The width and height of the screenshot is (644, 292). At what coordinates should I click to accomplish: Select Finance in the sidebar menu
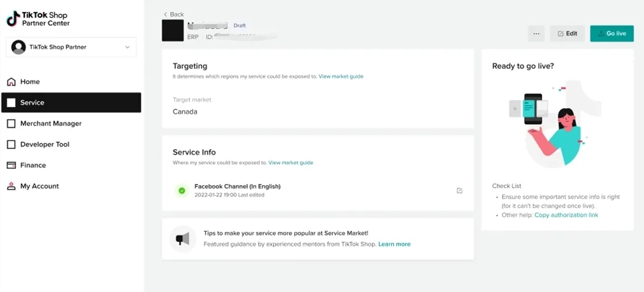33,165
